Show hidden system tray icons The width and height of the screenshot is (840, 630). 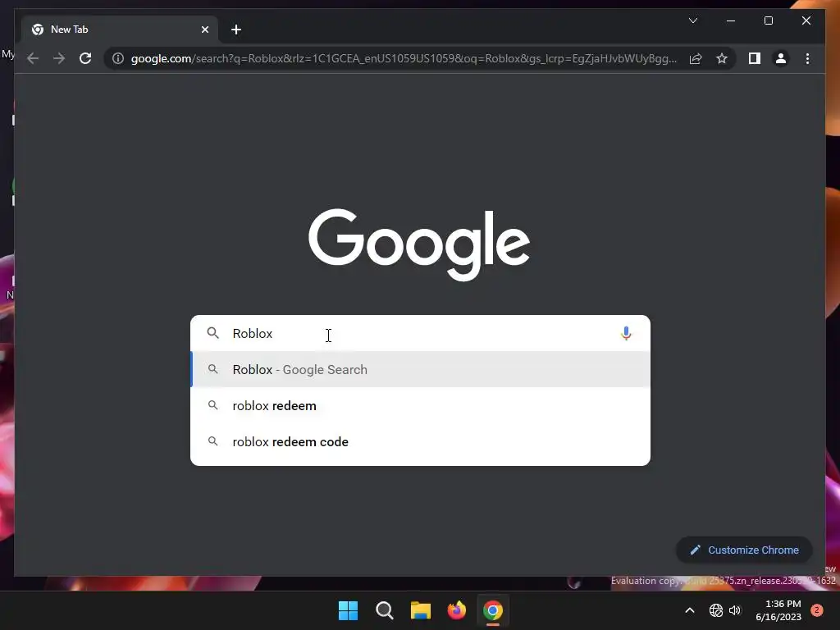[x=689, y=610]
